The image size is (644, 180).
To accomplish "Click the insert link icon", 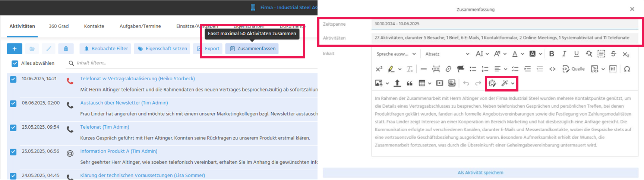I will (x=448, y=69).
